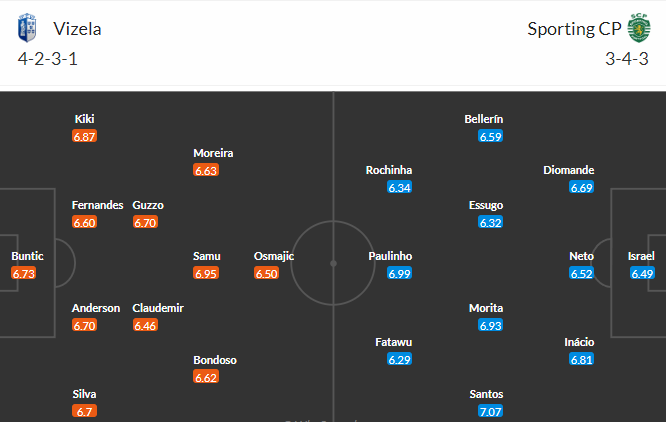The image size is (666, 422).
Task: Click the Sporting CP club crest icon
Action: pyautogui.click(x=639, y=28)
